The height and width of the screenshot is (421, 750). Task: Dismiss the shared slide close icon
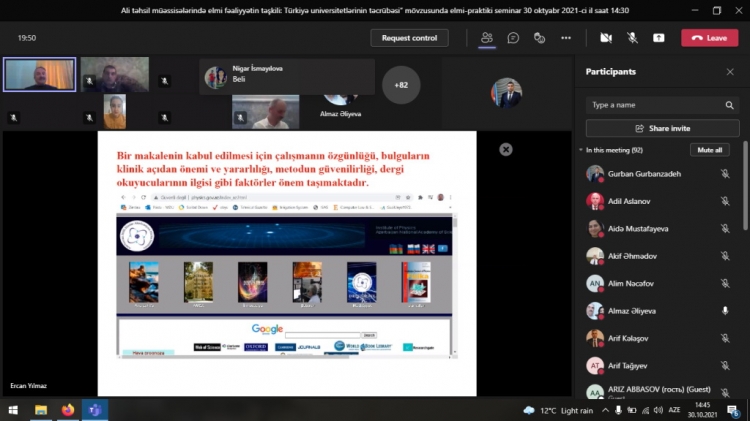(x=506, y=149)
